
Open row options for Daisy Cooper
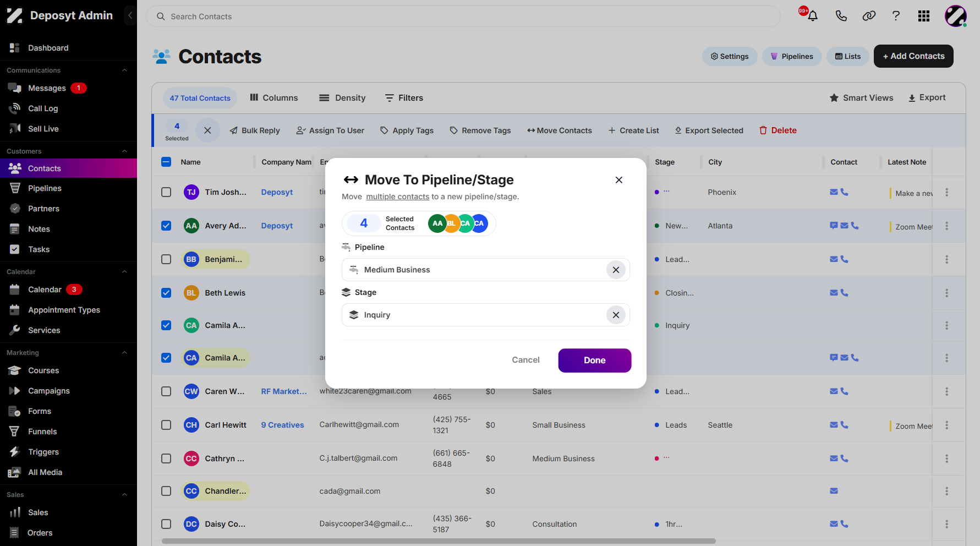(x=946, y=524)
